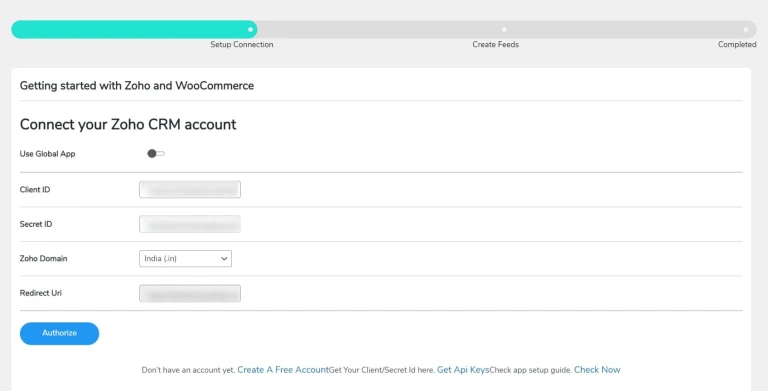768x391 pixels.
Task: Open the Check Now setup guide link
Action: coord(597,370)
